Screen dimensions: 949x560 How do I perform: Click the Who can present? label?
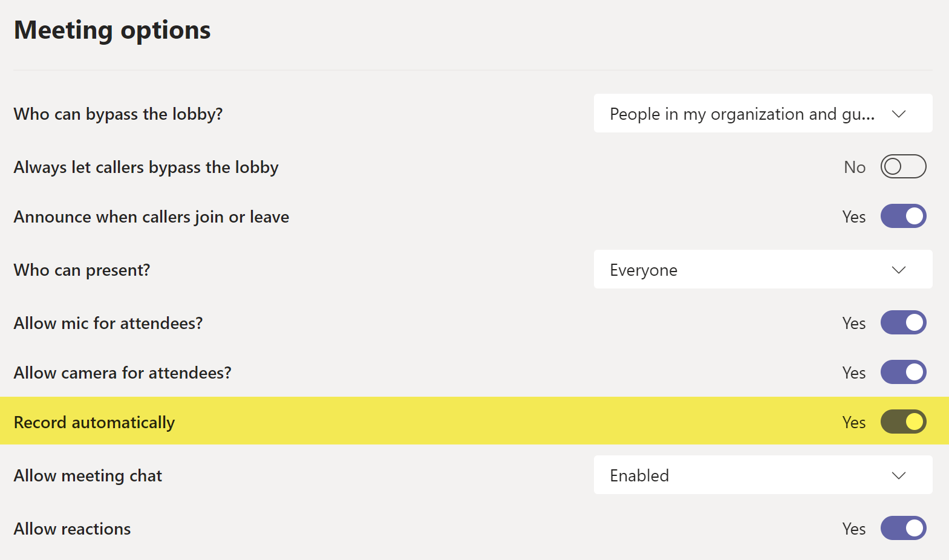[82, 270]
